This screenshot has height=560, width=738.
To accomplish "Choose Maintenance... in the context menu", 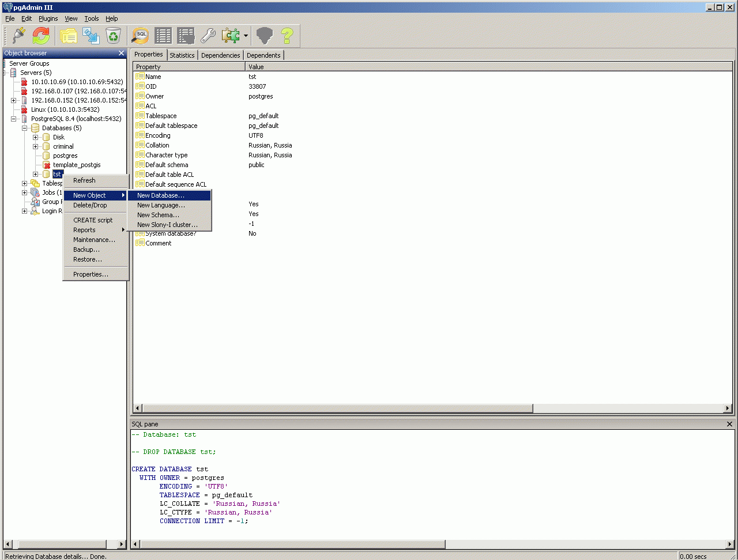I will click(96, 240).
